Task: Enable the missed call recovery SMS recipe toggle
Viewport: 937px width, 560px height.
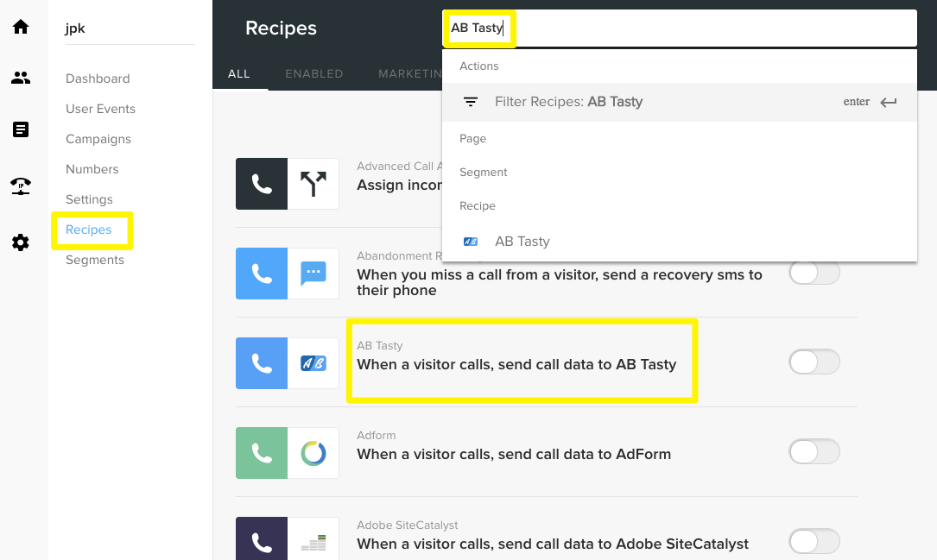Action: click(814, 273)
